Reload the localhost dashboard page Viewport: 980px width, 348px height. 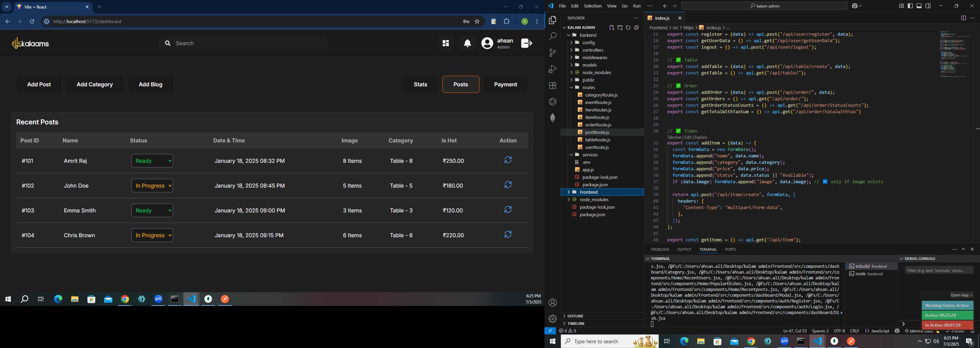(32, 22)
